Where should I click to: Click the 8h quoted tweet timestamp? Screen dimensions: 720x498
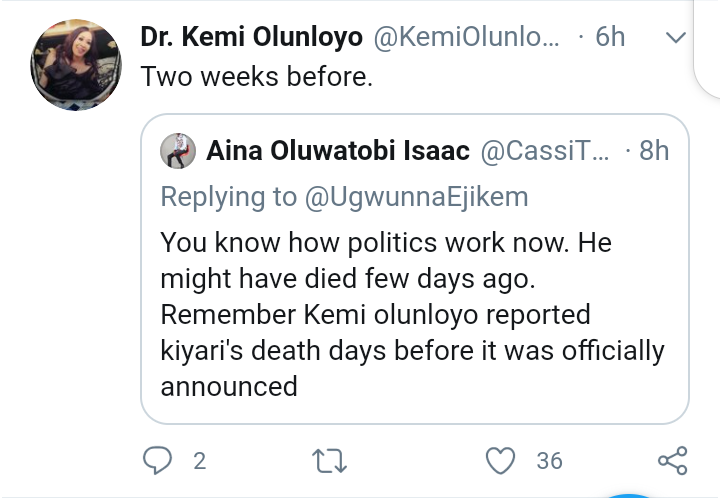point(653,152)
